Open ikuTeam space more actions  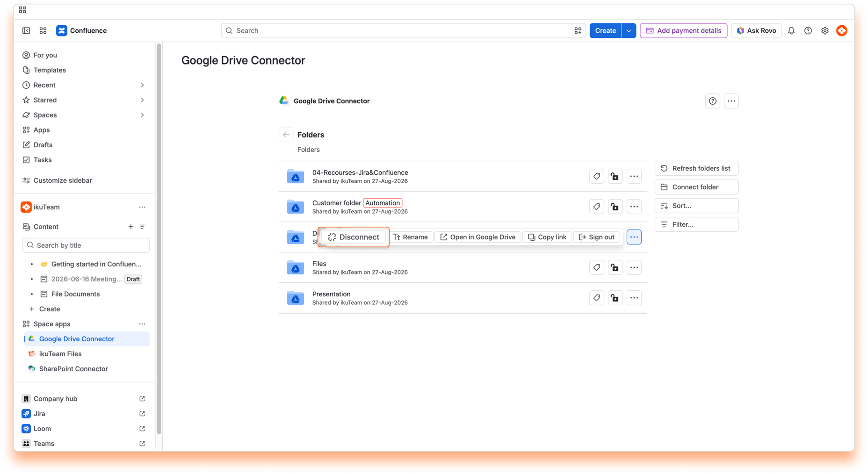coord(142,207)
